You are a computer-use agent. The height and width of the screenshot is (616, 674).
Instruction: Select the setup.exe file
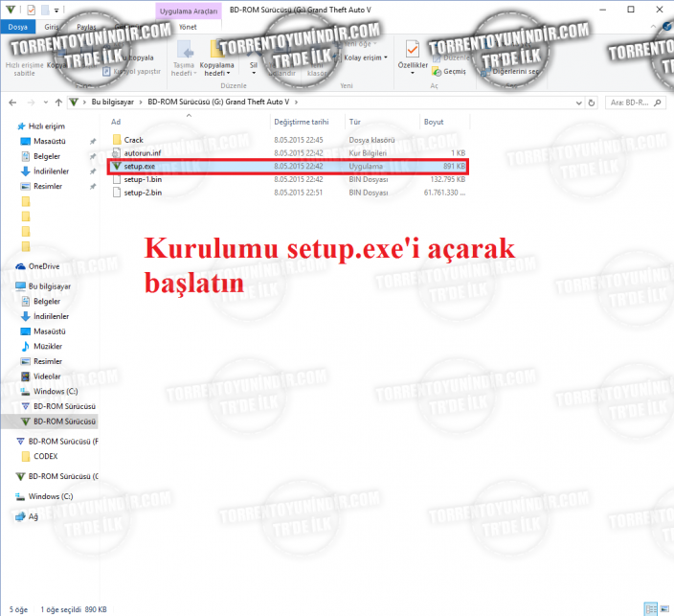287,166
